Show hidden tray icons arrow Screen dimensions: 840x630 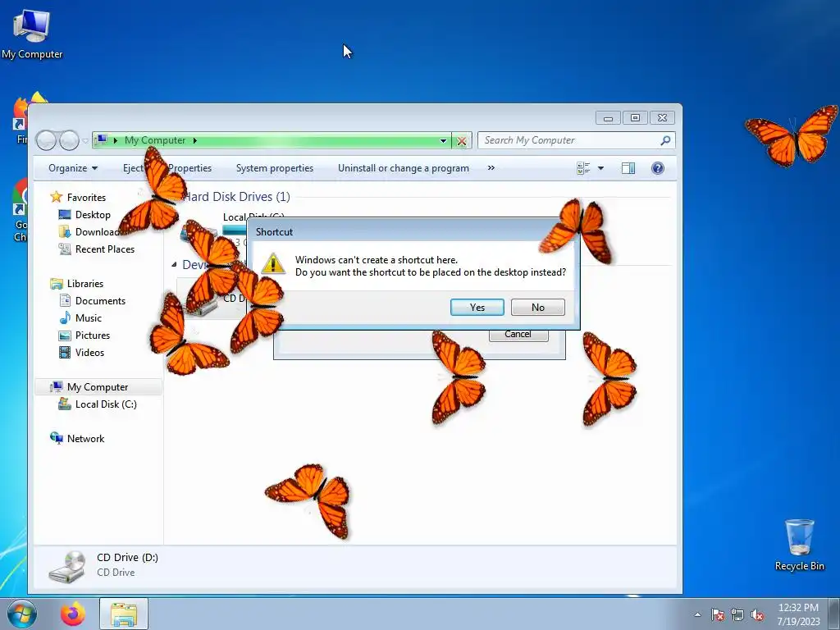[697, 614]
